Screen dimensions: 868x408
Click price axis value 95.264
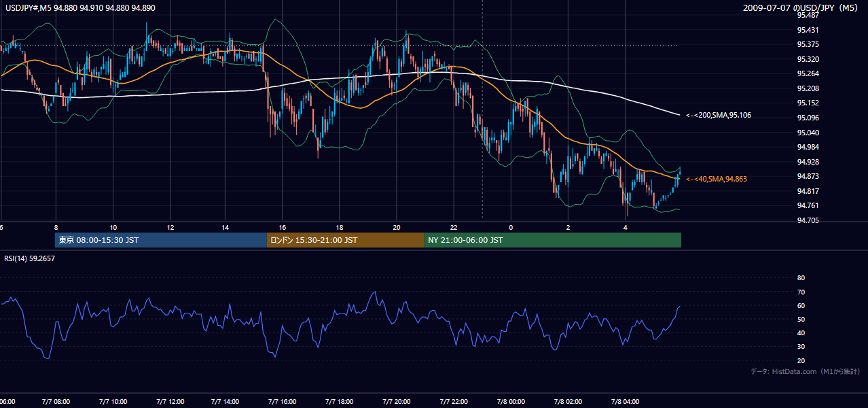coord(809,73)
